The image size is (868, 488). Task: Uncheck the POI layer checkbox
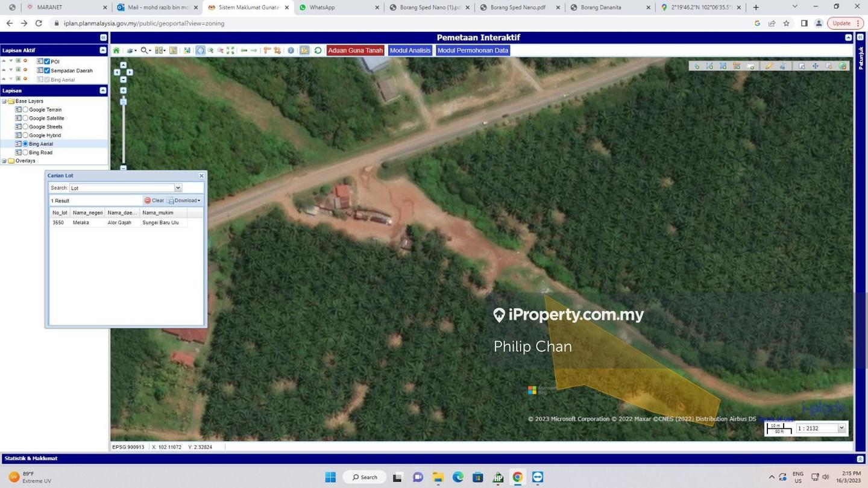tap(47, 61)
